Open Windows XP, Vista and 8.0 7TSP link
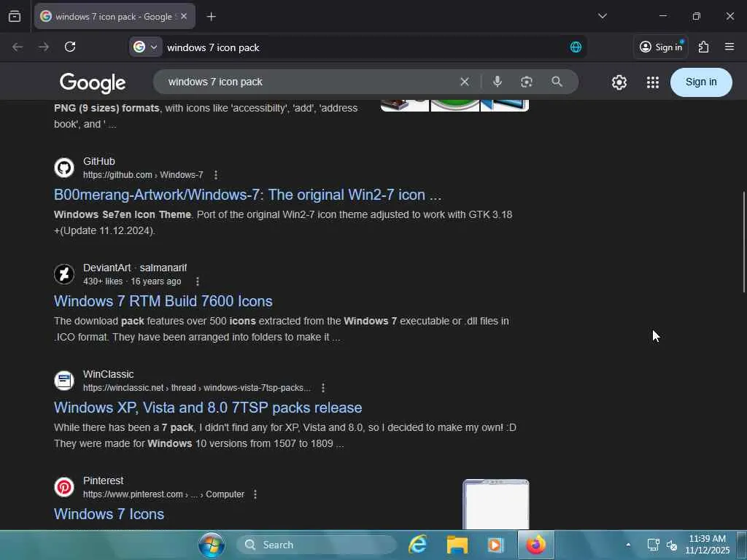This screenshot has height=560, width=747. (x=208, y=408)
